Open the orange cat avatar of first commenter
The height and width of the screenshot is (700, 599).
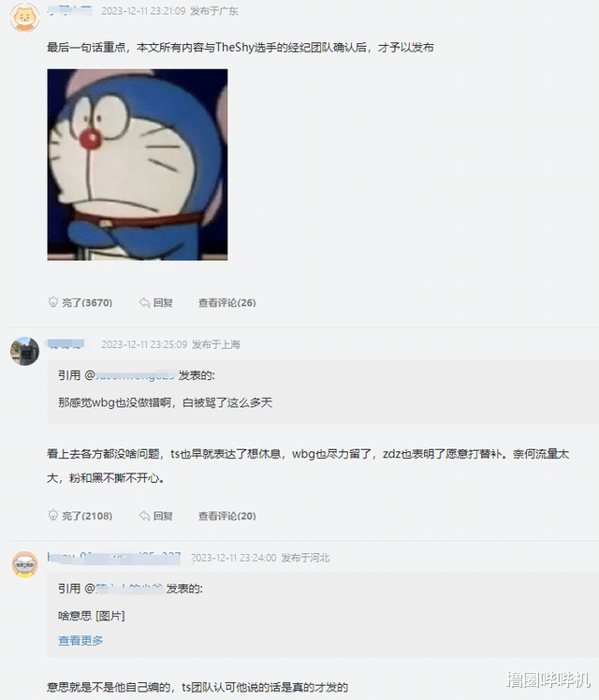point(24,18)
